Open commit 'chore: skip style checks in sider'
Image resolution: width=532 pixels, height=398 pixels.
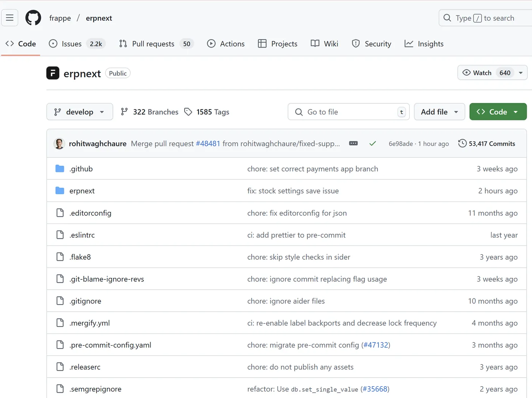[299, 257]
